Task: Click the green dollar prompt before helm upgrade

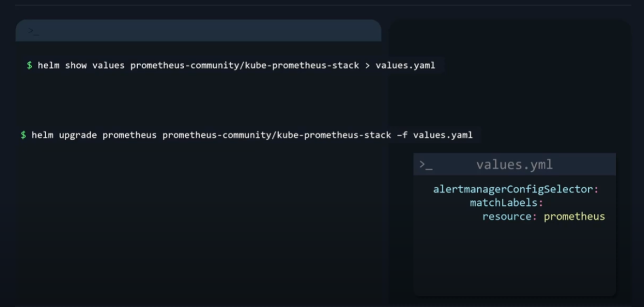Action: point(24,135)
